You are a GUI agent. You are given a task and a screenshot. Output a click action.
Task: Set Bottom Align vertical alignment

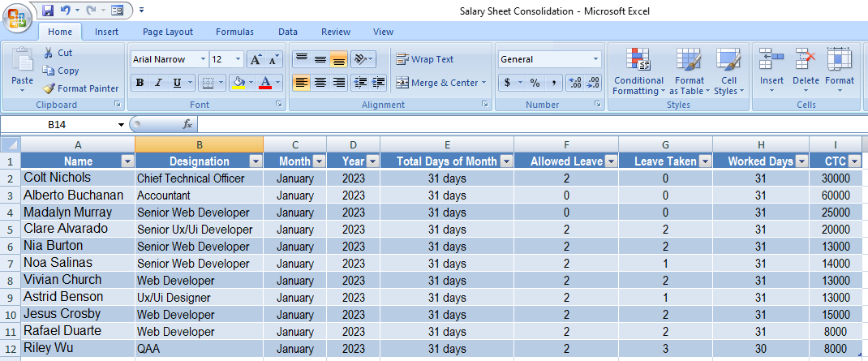point(339,58)
